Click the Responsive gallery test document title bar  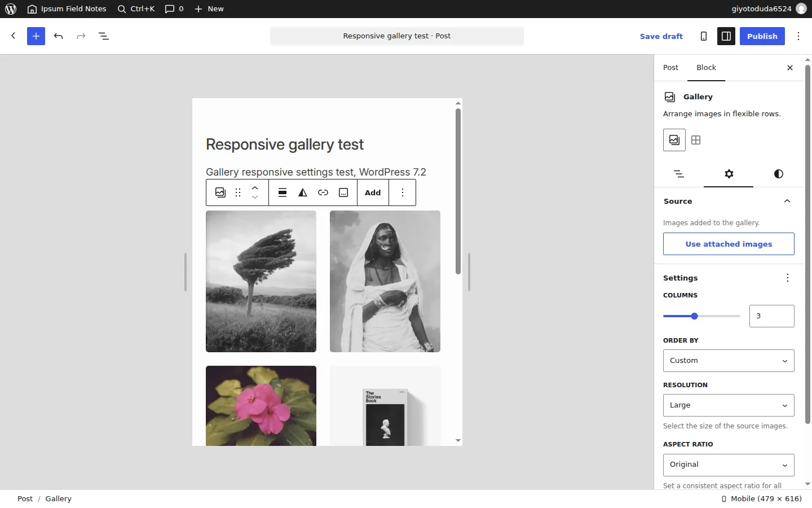pyautogui.click(x=397, y=36)
